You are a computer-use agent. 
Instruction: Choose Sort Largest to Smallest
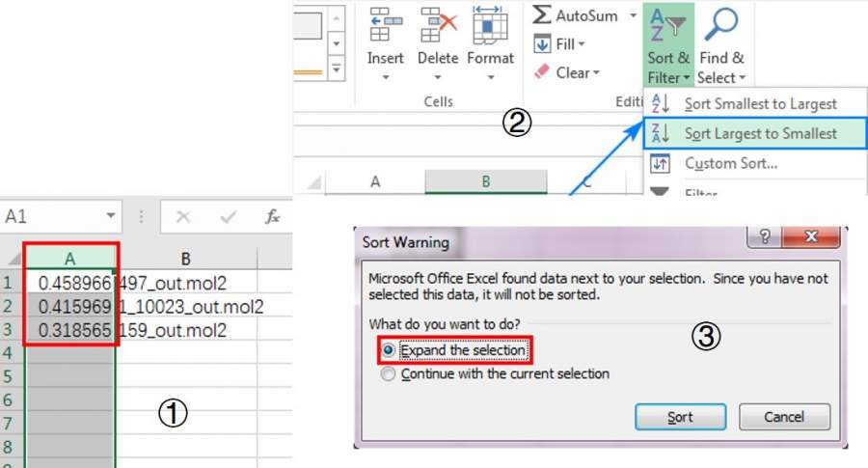pos(760,133)
